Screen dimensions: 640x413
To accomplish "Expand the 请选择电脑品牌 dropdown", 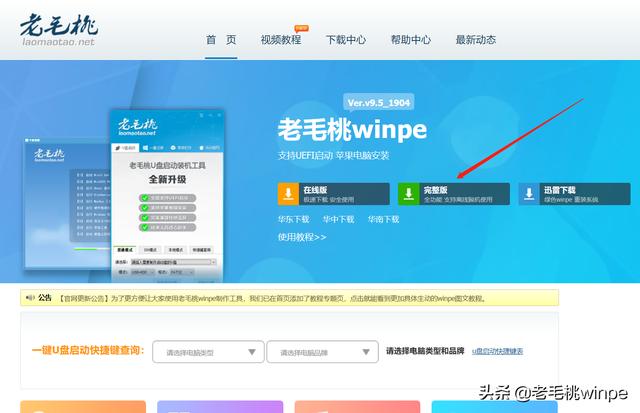I will 322,352.
